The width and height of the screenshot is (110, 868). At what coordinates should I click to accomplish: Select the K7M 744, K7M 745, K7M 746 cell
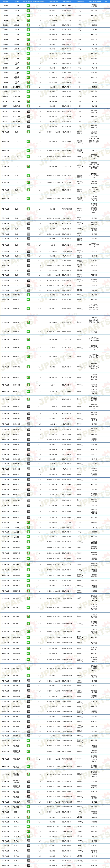pyautogui.click(x=94, y=199)
